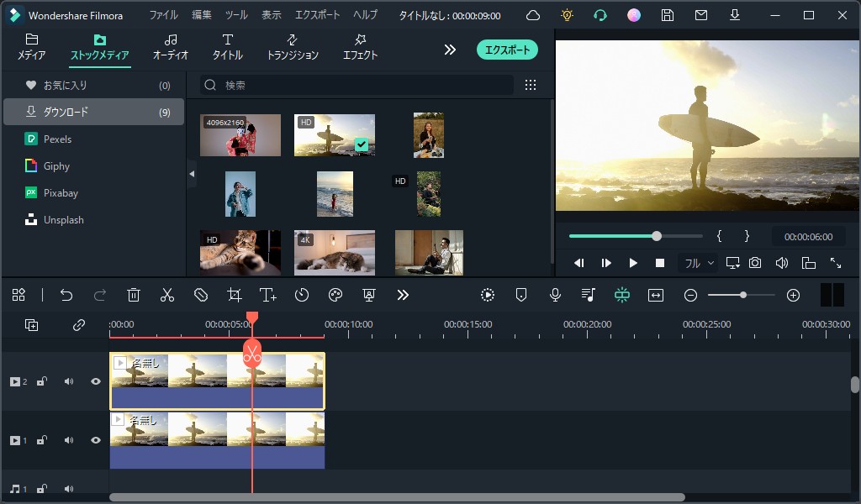Click the add text T+ icon
The height and width of the screenshot is (504, 861).
[x=268, y=295]
